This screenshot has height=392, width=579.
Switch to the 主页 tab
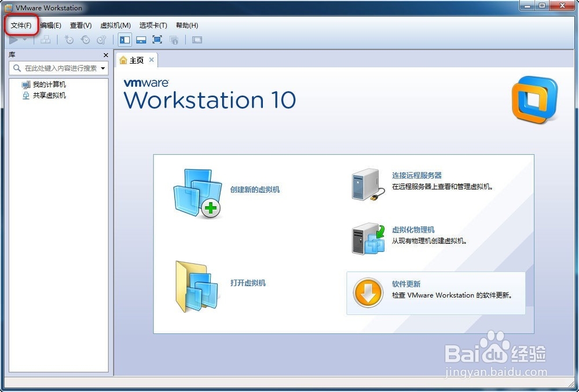[137, 60]
